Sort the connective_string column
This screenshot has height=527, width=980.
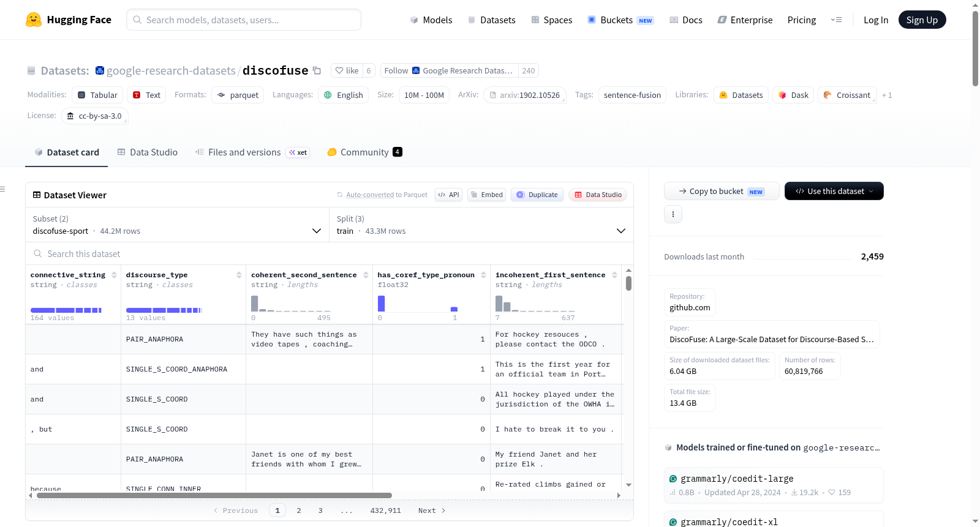click(x=114, y=275)
